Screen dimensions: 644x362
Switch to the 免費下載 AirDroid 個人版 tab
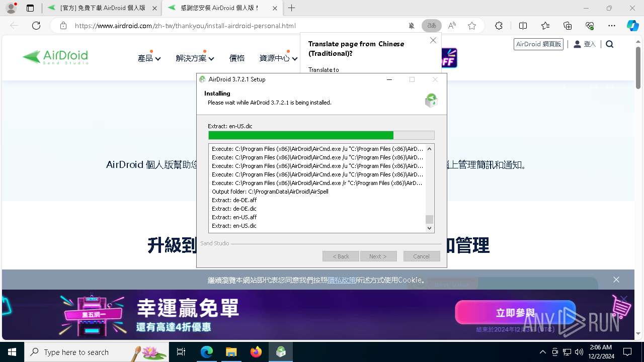103,8
